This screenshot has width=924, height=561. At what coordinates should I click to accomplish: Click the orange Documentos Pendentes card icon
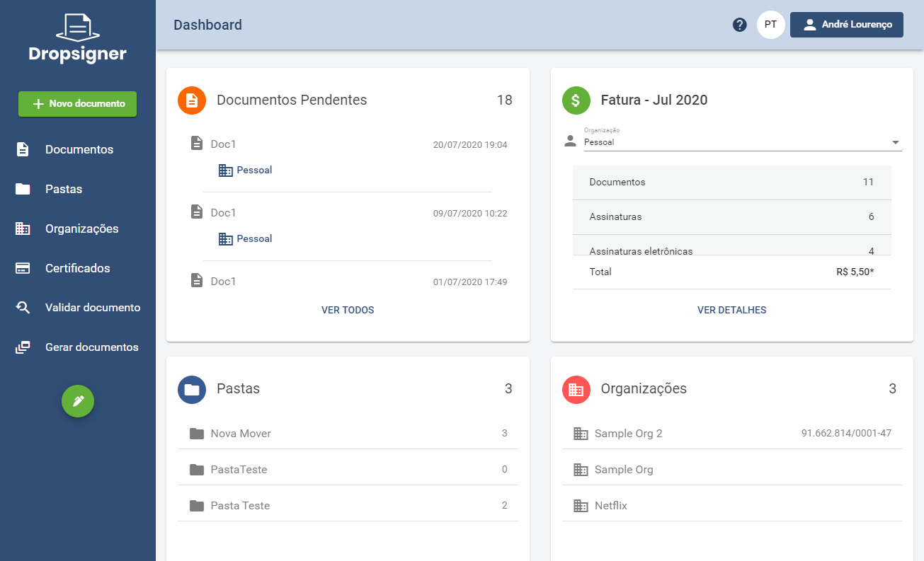pos(192,100)
